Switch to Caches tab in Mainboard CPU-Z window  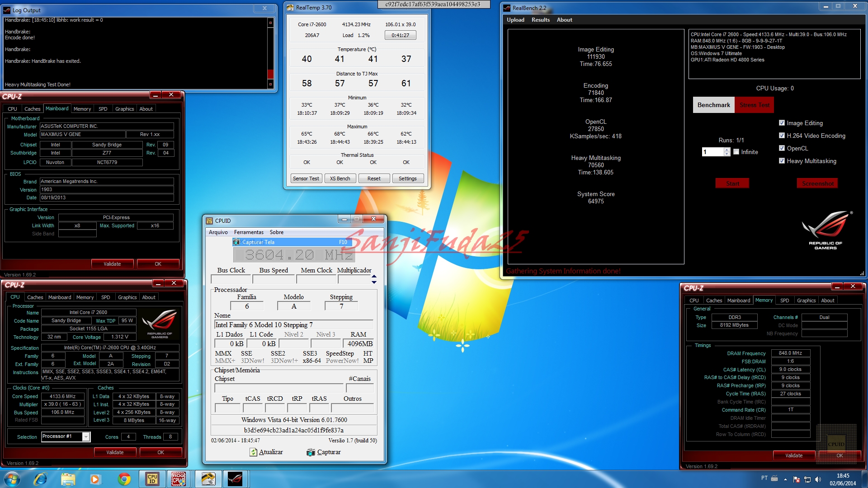coord(32,109)
